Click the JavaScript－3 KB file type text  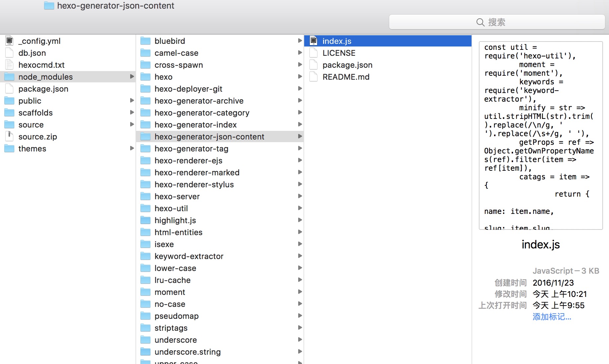point(566,271)
